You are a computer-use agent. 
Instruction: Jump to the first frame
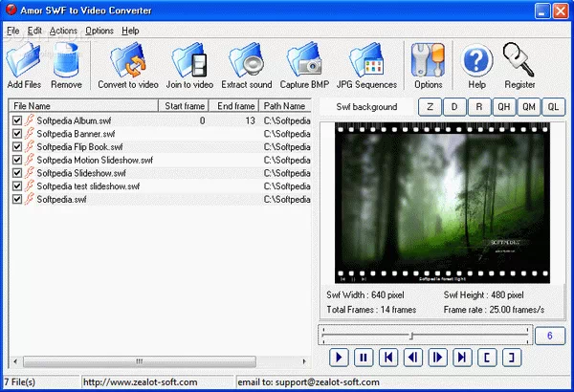(x=388, y=358)
